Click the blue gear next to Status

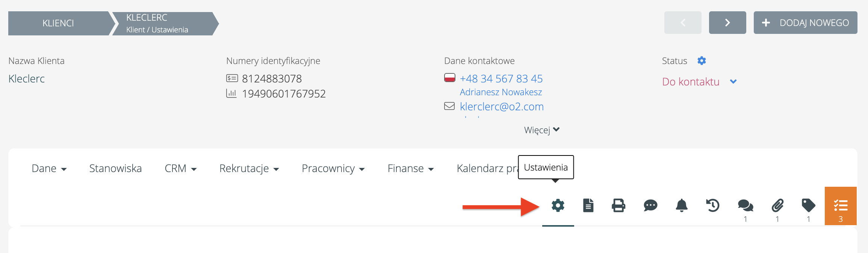(702, 61)
